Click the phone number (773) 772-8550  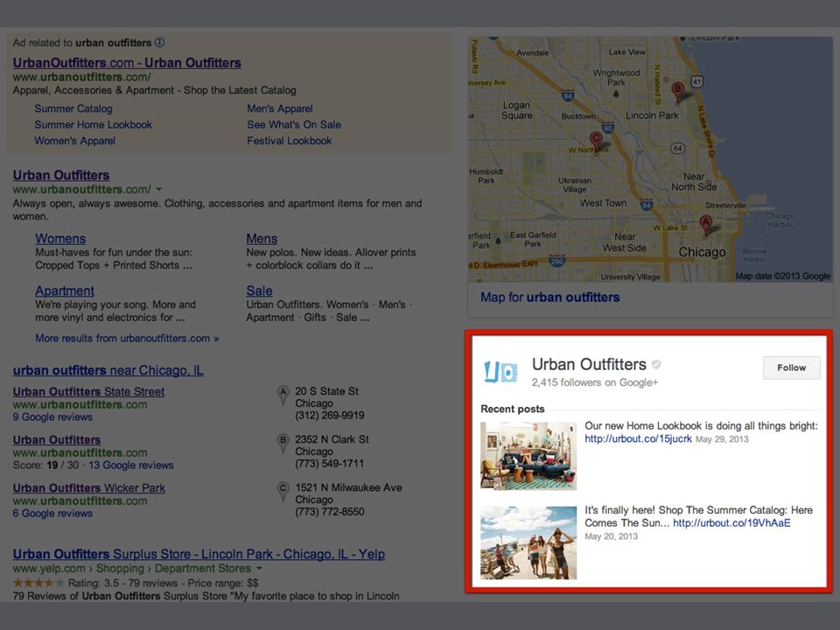coord(330,512)
